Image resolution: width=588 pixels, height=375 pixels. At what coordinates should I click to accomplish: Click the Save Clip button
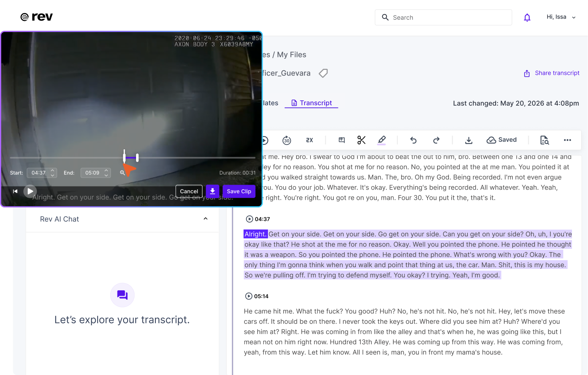[x=239, y=191]
